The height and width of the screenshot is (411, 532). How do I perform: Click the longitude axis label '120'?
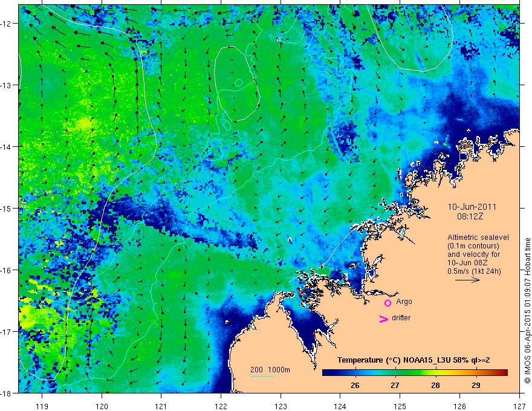click(x=102, y=406)
